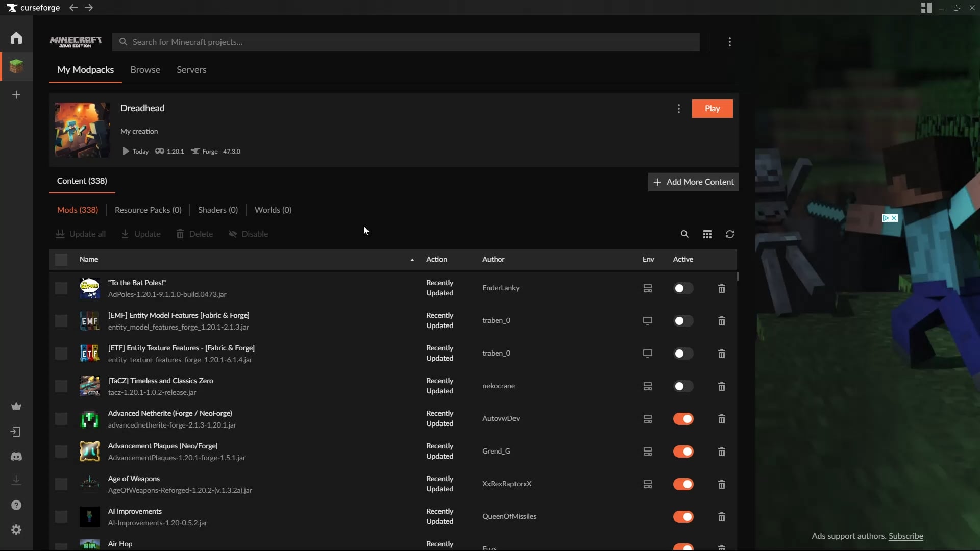
Task: Check the select-all checkbox in header
Action: click(61, 260)
